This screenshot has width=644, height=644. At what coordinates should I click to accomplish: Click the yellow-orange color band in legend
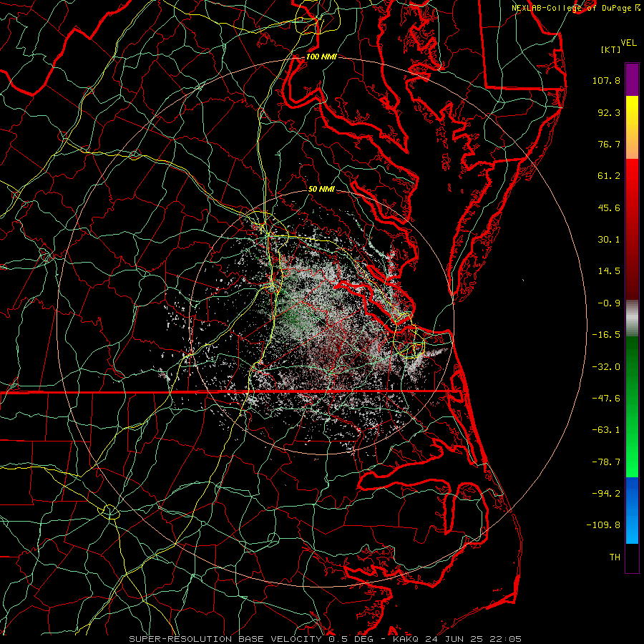(x=632, y=127)
